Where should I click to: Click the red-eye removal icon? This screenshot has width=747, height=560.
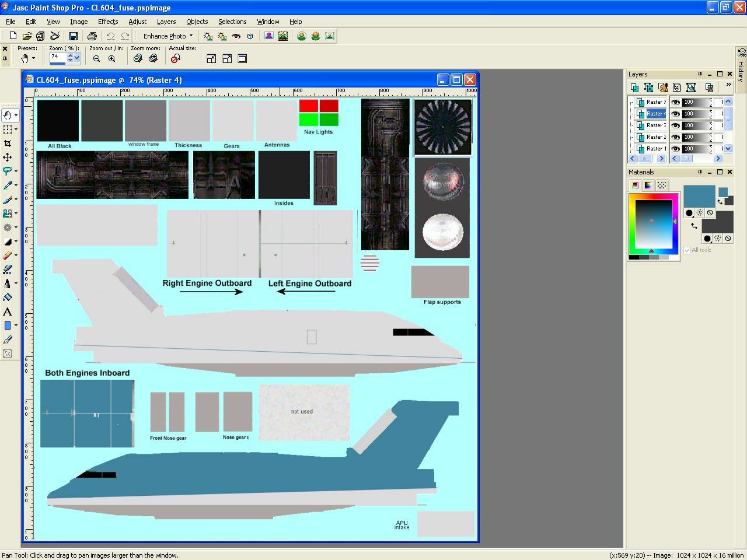click(236, 36)
